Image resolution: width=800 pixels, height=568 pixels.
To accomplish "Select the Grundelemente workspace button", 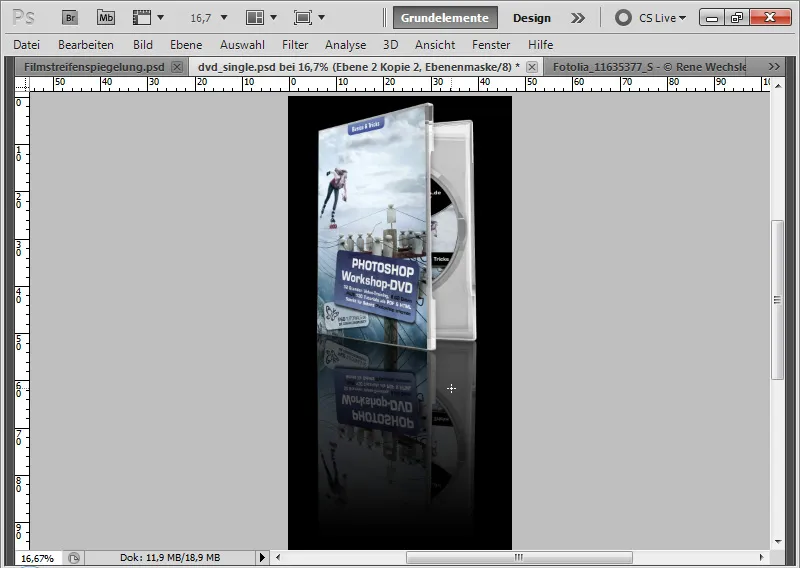I will 445,18.
